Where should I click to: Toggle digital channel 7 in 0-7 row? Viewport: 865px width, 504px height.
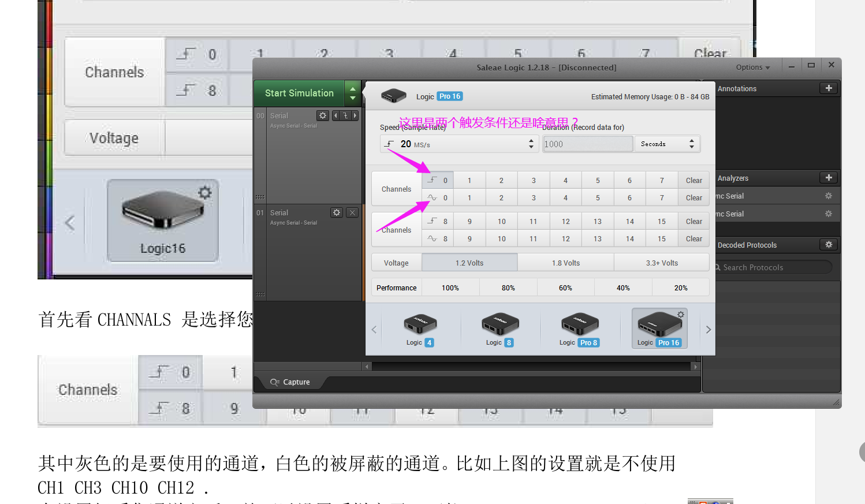point(662,180)
